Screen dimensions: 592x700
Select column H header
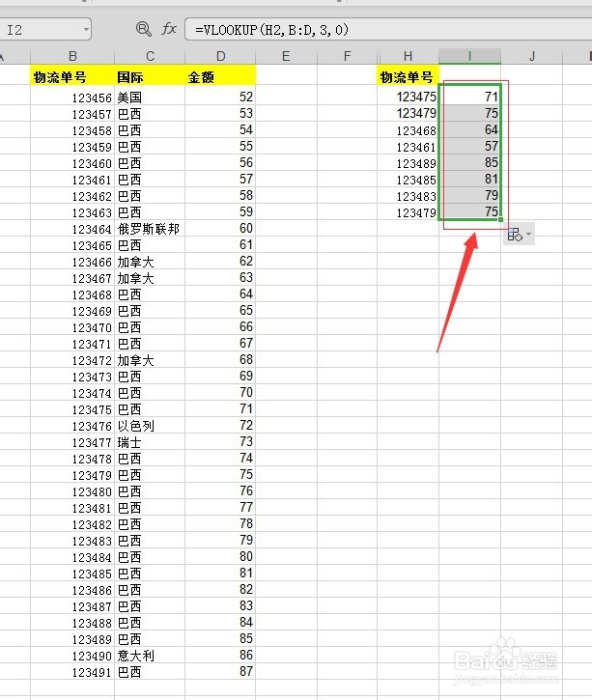(x=409, y=56)
